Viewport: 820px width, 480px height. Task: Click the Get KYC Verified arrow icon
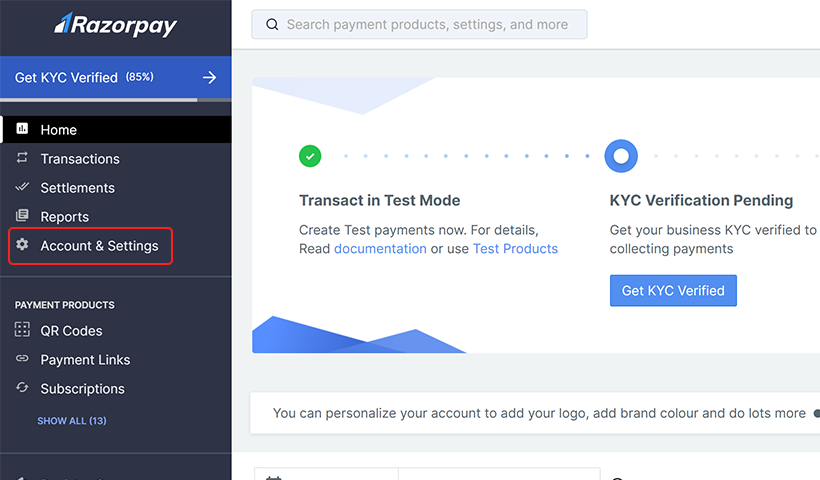(210, 77)
